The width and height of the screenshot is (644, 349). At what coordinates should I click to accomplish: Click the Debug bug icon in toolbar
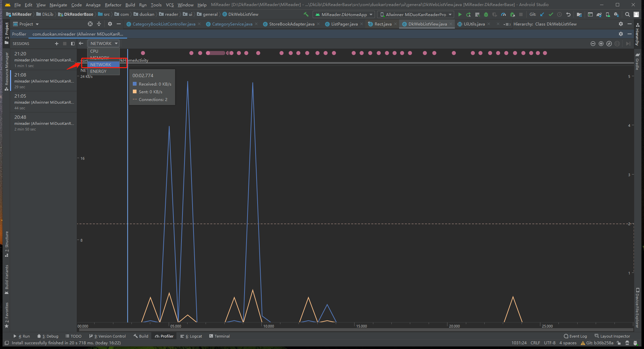[486, 14]
